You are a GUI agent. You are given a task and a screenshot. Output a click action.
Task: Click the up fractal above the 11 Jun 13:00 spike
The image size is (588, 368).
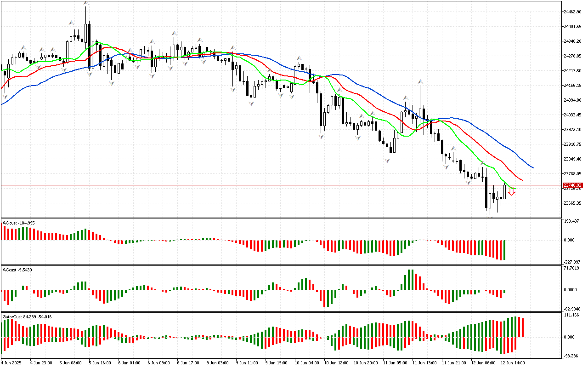click(x=420, y=81)
